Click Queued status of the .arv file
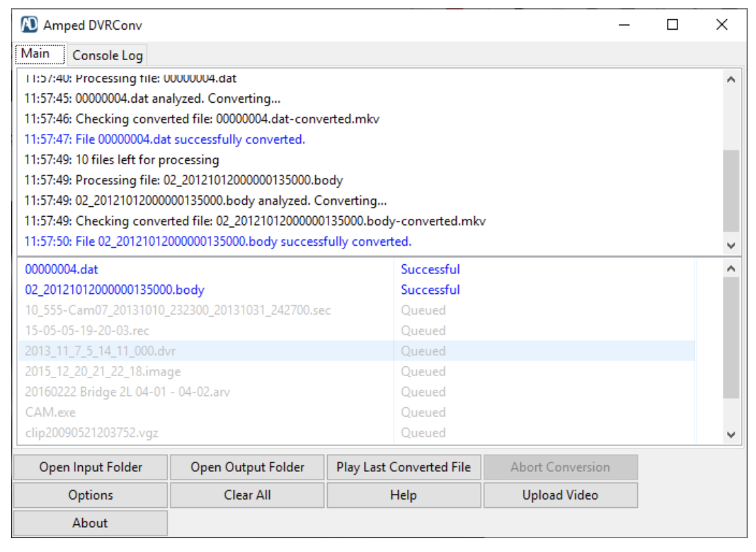The height and width of the screenshot is (552, 756). click(423, 392)
